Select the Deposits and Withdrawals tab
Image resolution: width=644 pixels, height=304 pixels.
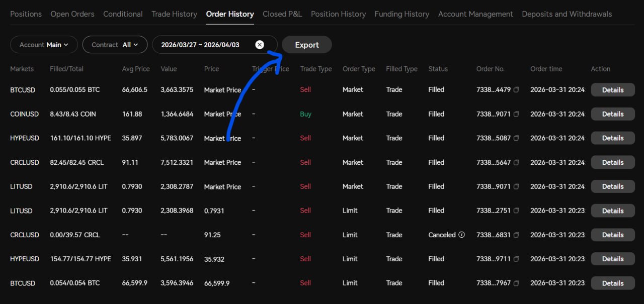tap(567, 14)
